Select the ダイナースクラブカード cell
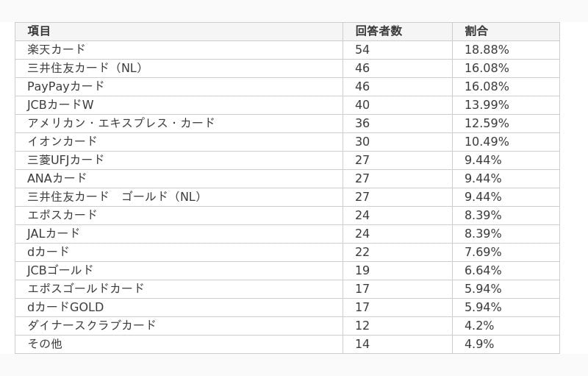The height and width of the screenshot is (376, 588). [x=92, y=325]
